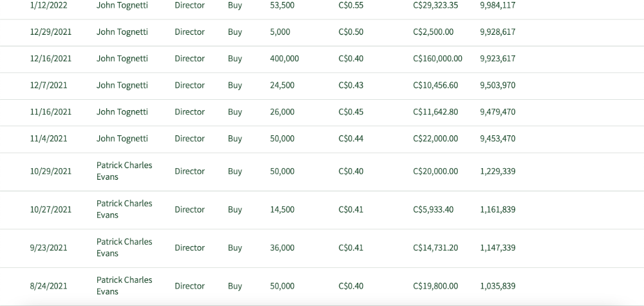644x306 pixels.
Task: Click the 11/16/2021 transaction date
Action: pos(51,112)
